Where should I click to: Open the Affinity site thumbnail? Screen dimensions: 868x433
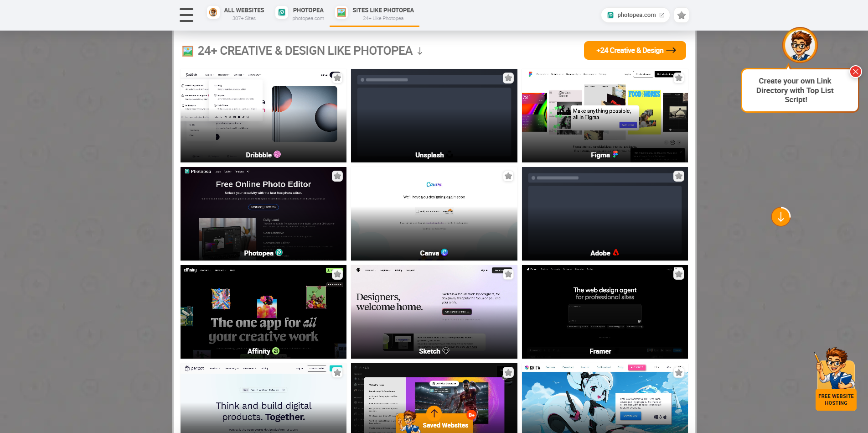263,312
